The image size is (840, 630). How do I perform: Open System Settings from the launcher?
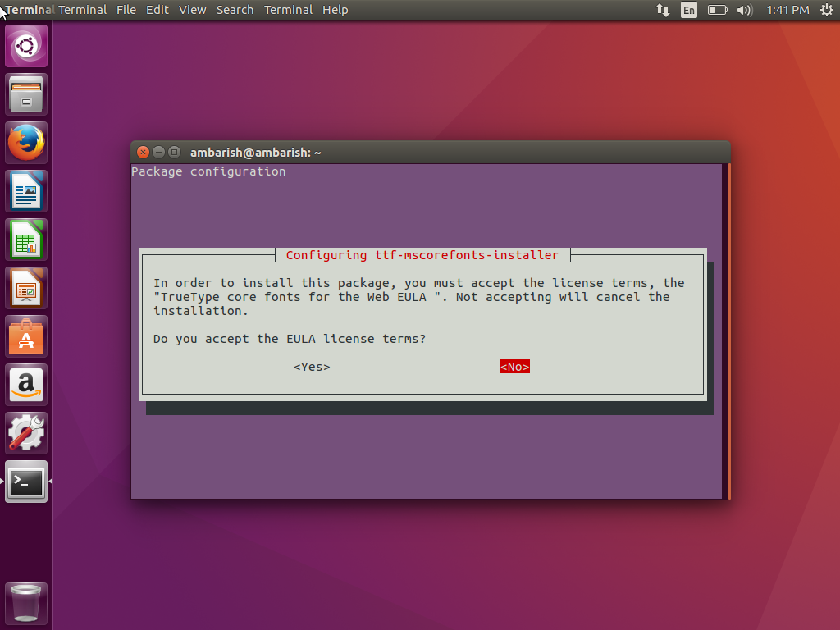pos(25,432)
